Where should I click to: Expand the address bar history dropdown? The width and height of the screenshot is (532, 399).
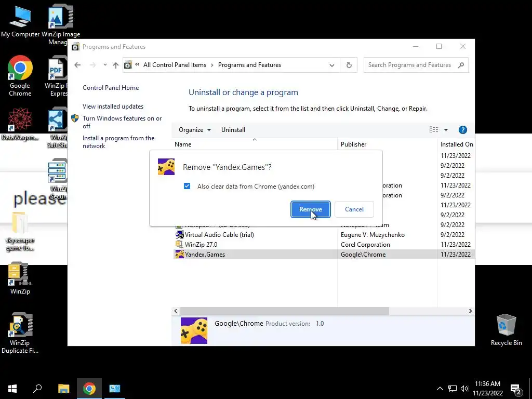(x=332, y=65)
